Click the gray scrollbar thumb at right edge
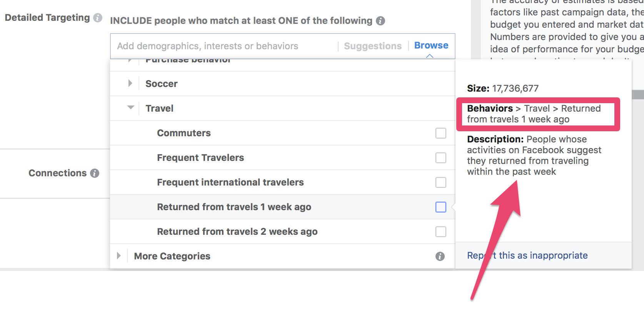Screen dimensions: 644x311 [638, 95]
